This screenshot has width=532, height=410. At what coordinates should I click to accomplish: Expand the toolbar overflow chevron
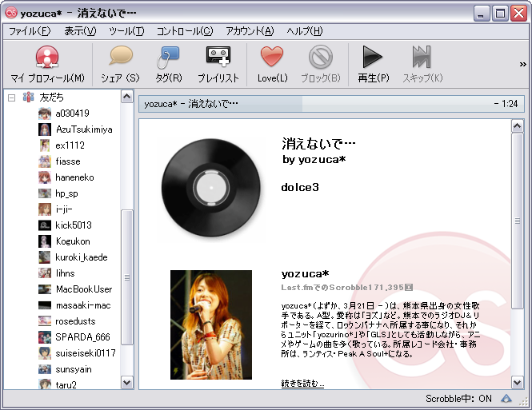(x=523, y=64)
